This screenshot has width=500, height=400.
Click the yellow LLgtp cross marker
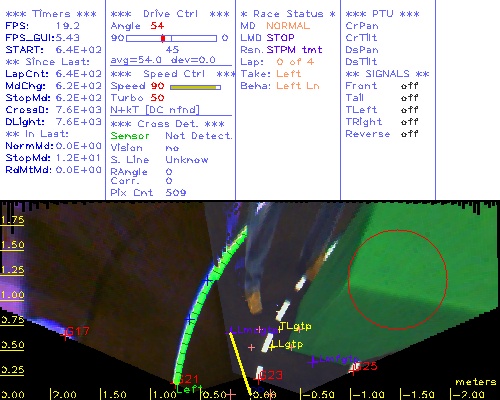(272, 346)
